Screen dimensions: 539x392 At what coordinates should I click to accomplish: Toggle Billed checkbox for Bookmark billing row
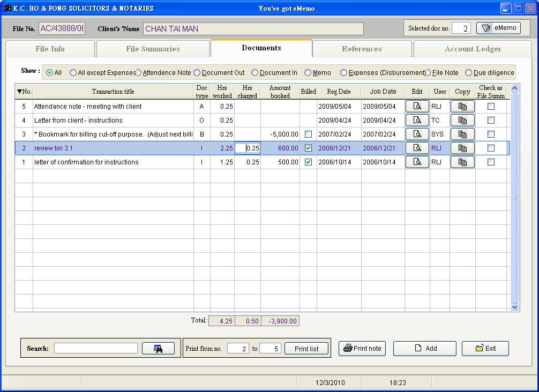pos(308,134)
